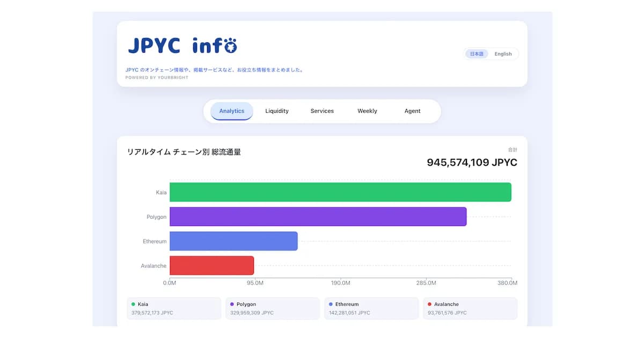Click the 95.0M axis tick
Image resolution: width=644 pixels, height=338 pixels.
(x=255, y=283)
